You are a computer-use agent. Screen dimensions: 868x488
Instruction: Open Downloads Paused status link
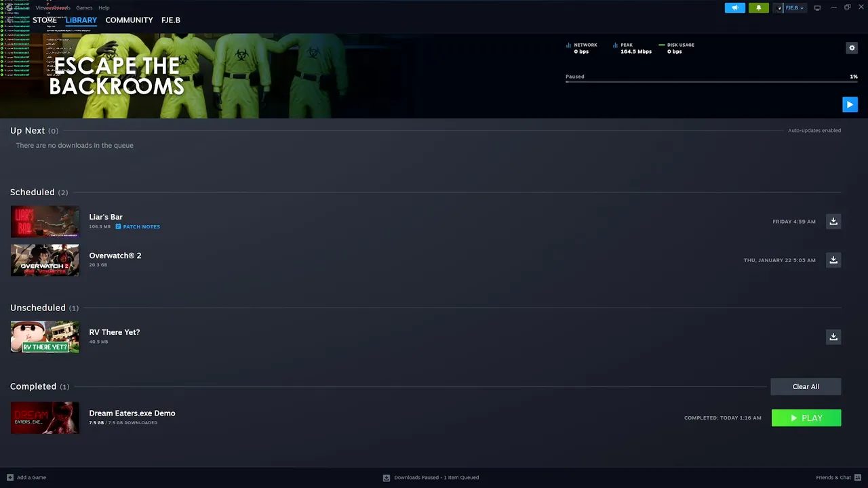click(x=436, y=477)
